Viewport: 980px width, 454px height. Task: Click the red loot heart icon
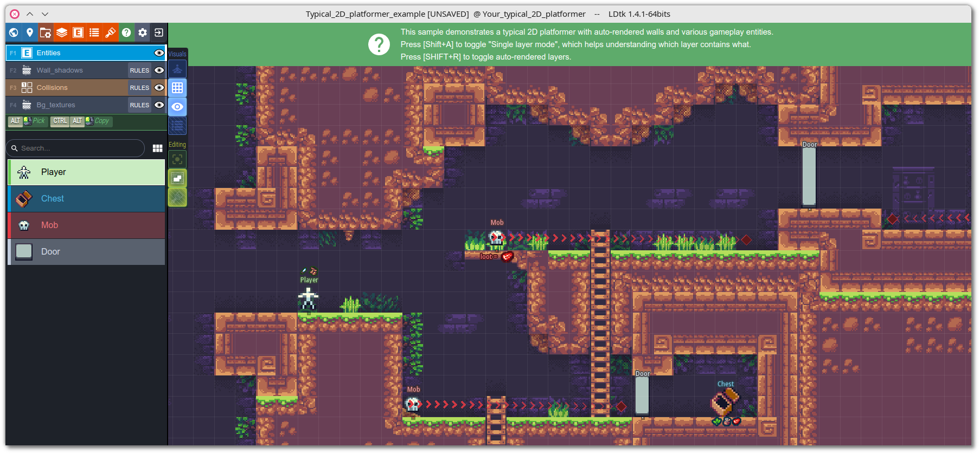[x=507, y=256]
